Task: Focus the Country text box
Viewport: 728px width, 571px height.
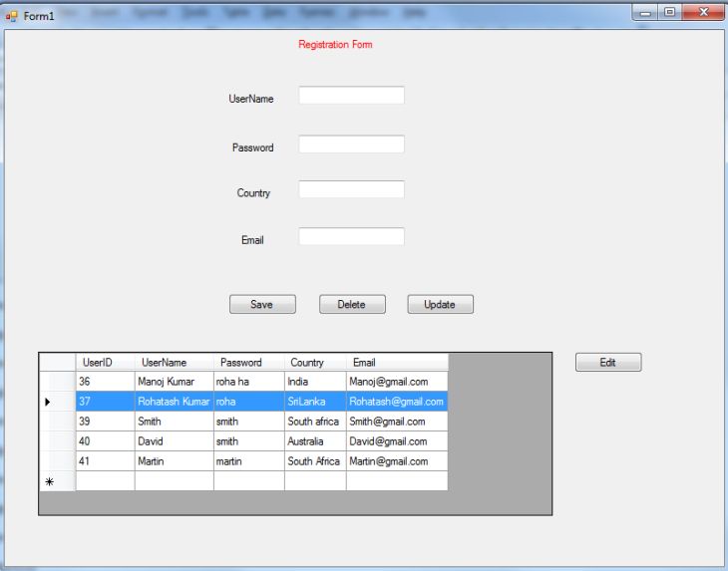Action: 351,189
